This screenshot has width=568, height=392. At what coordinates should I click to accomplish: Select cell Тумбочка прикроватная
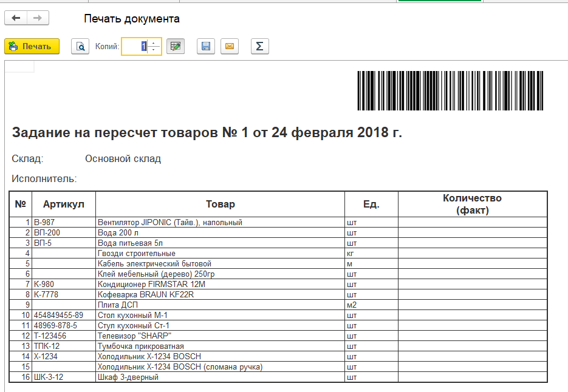coord(221,346)
